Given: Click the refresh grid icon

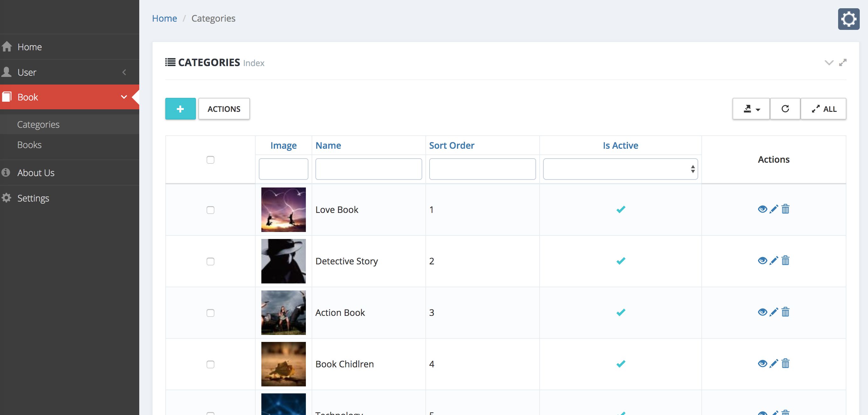Looking at the screenshot, I should point(785,109).
